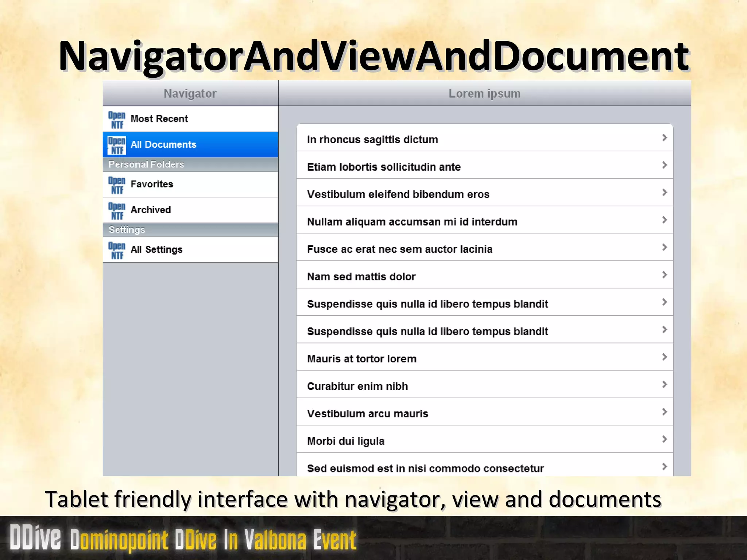Image resolution: width=747 pixels, height=560 pixels.
Task: Open the Archived folder
Action: 190,210
